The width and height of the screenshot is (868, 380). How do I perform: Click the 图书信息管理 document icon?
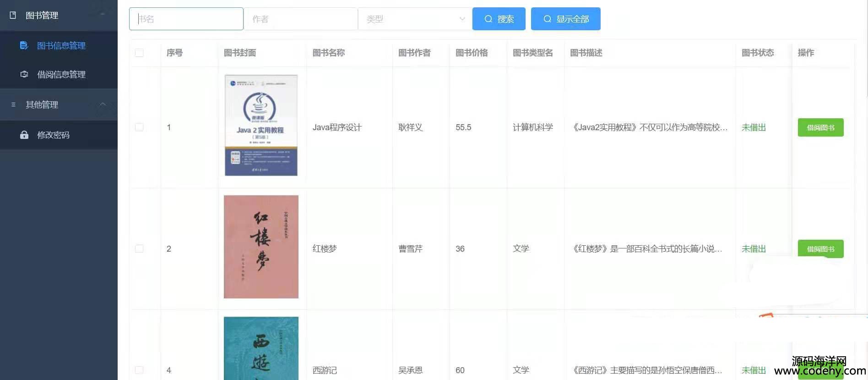pos(24,45)
